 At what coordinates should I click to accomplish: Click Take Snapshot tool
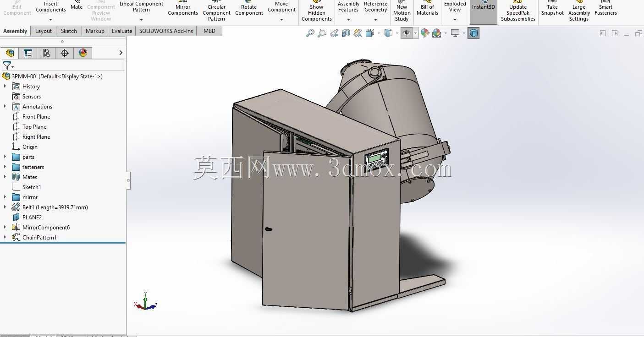pyautogui.click(x=552, y=8)
